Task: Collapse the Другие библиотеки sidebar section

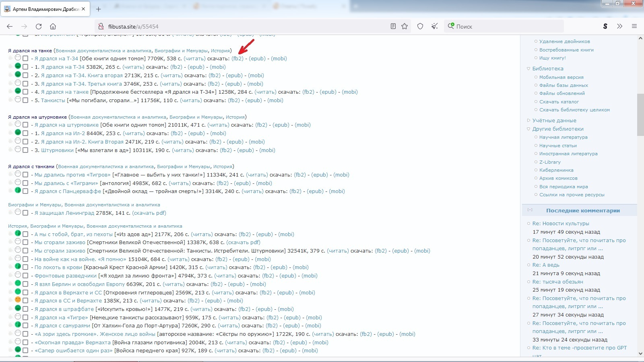Action: point(528,129)
